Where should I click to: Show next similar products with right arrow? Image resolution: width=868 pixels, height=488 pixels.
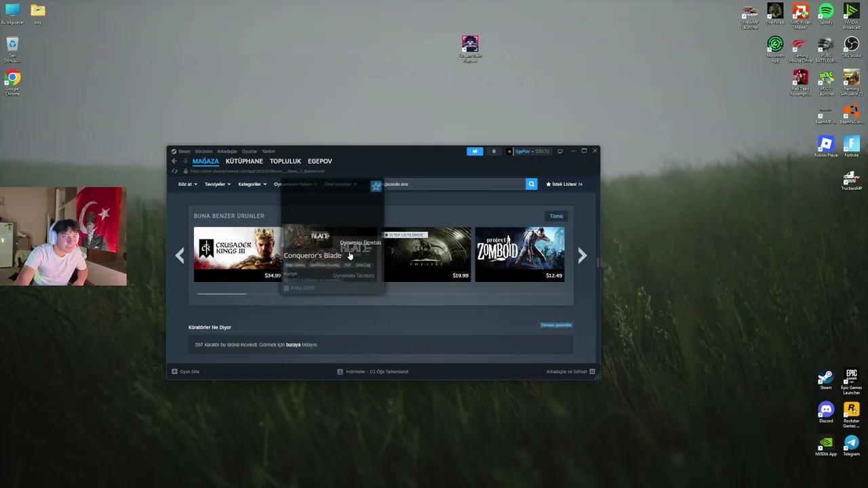point(582,255)
